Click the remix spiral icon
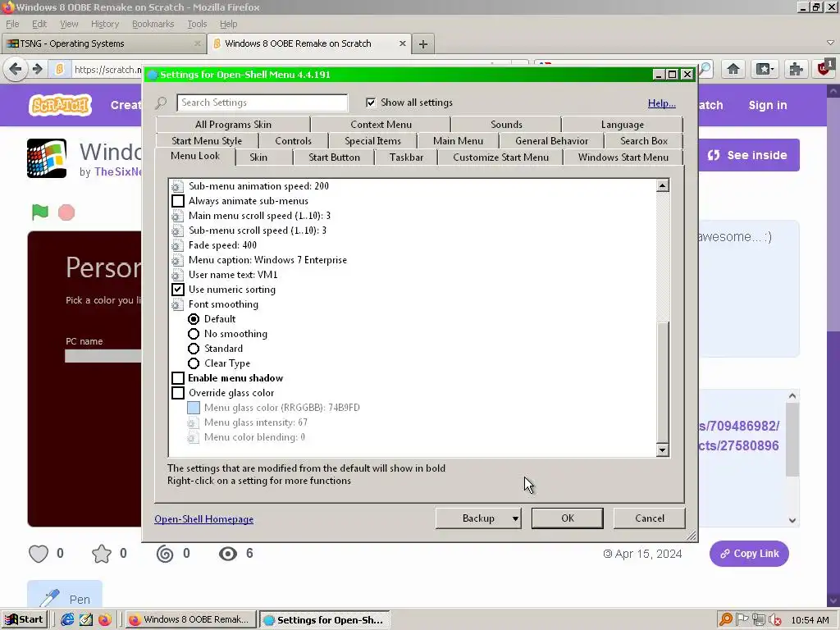The height and width of the screenshot is (630, 840). click(164, 554)
